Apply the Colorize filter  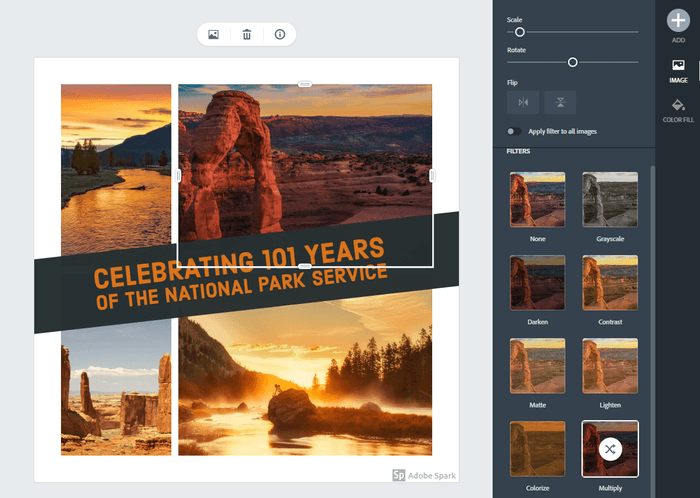coord(537,448)
